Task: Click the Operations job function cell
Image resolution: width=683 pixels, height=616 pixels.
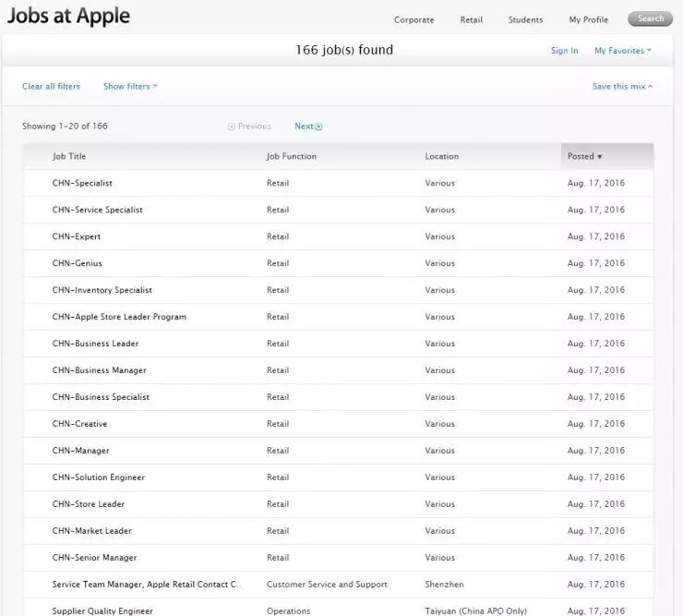Action: 288,610
